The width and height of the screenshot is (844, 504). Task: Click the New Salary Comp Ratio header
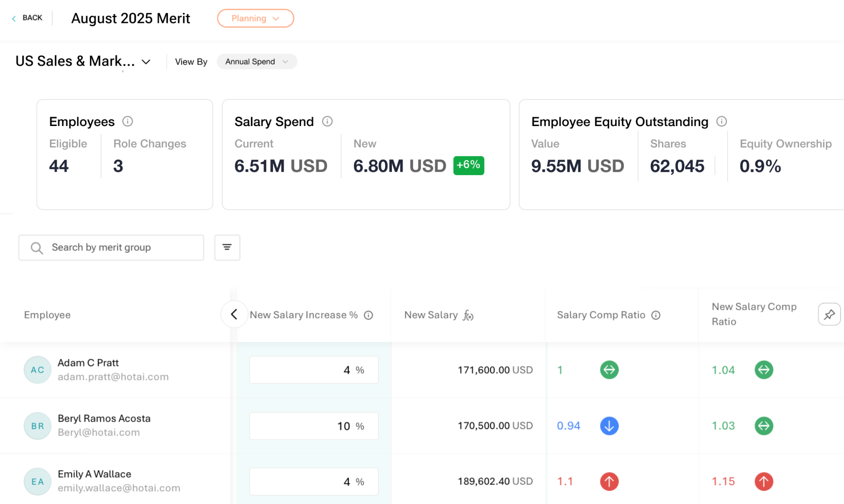coord(754,314)
